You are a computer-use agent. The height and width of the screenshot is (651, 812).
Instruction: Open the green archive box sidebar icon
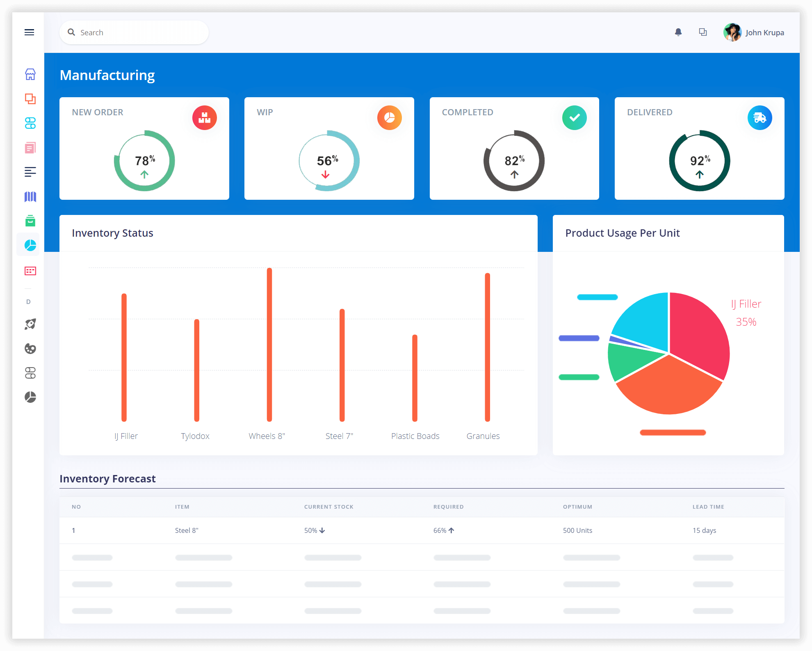tap(30, 221)
